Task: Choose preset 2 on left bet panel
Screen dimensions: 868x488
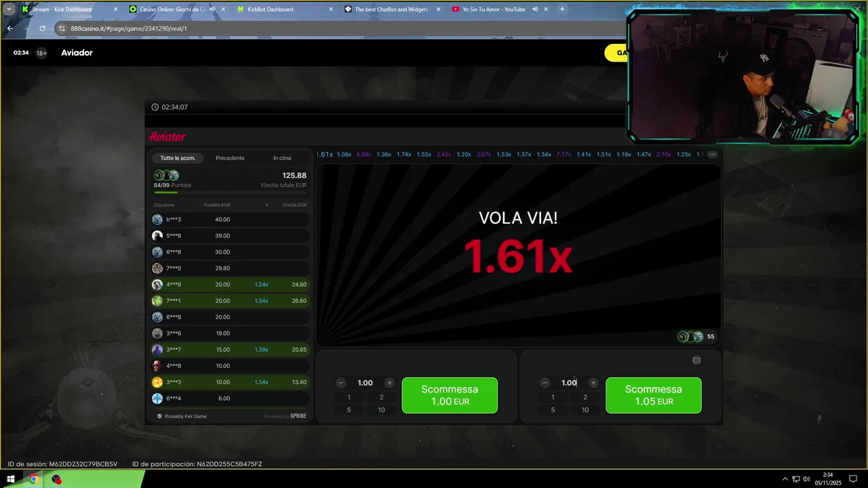Action: [x=381, y=397]
